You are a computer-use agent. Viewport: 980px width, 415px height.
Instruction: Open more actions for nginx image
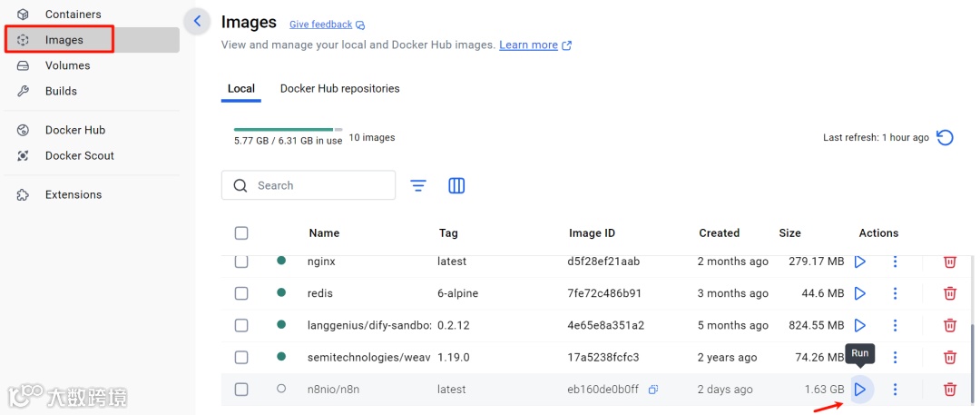(x=895, y=262)
